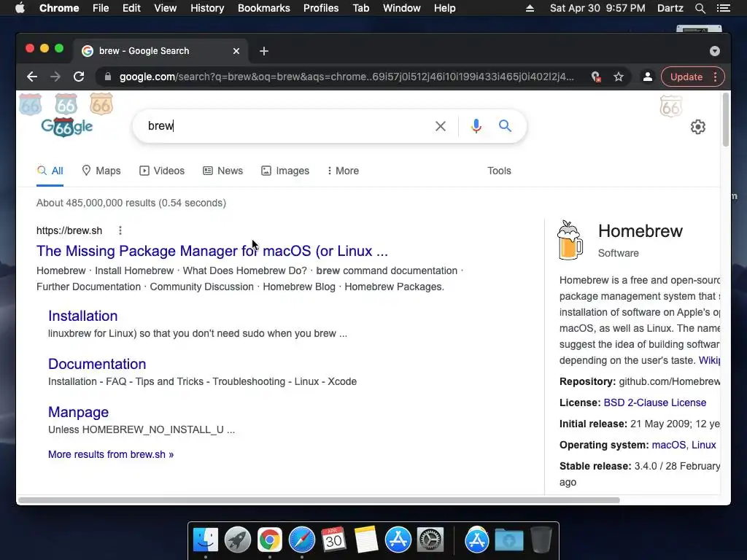Submit search with the magnifying glass icon
The height and width of the screenshot is (560, 747).
pyautogui.click(x=505, y=125)
